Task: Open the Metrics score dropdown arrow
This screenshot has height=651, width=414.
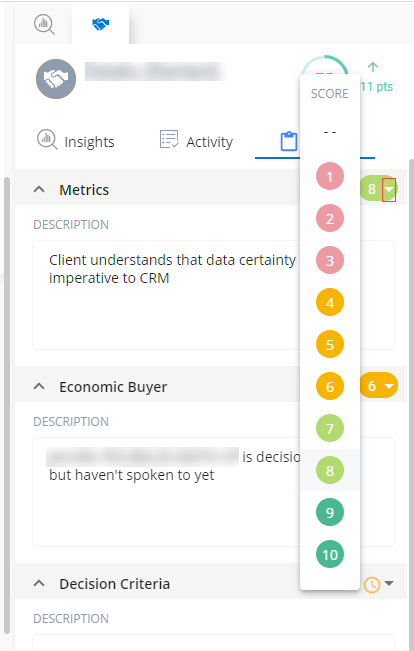Action: coord(389,190)
